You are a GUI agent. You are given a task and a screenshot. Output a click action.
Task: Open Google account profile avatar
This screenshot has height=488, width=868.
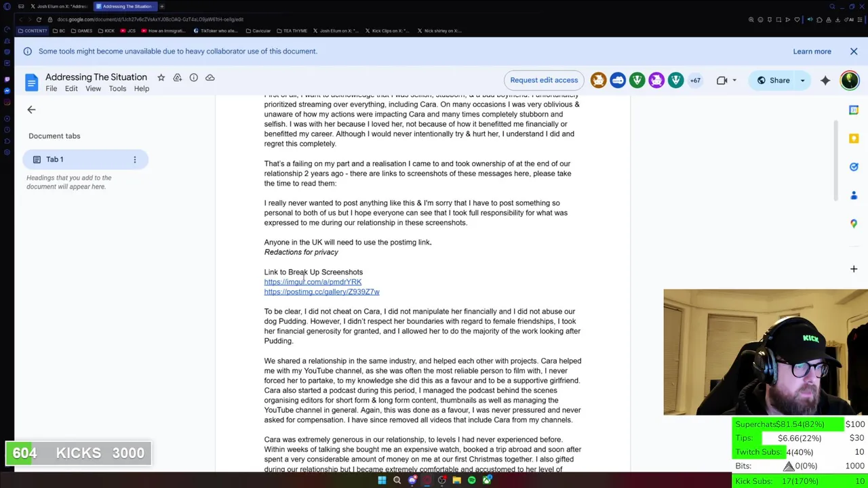(850, 80)
